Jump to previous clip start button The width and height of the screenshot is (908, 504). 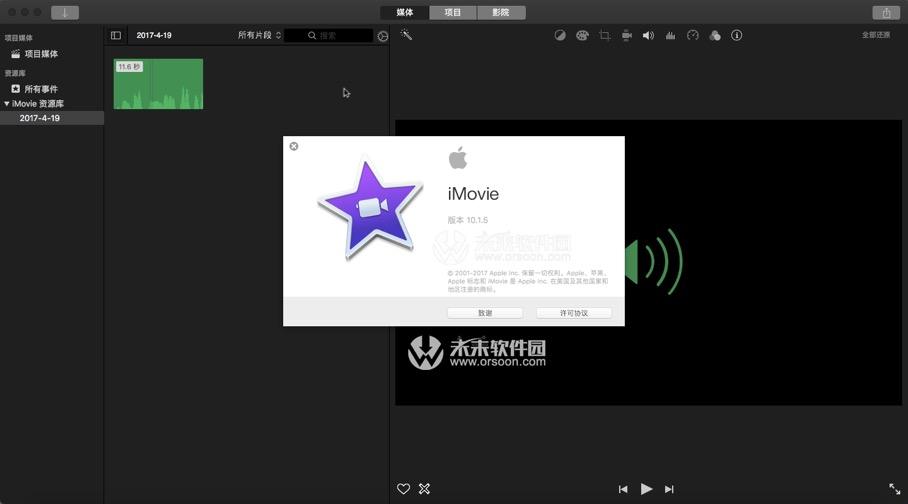point(623,490)
